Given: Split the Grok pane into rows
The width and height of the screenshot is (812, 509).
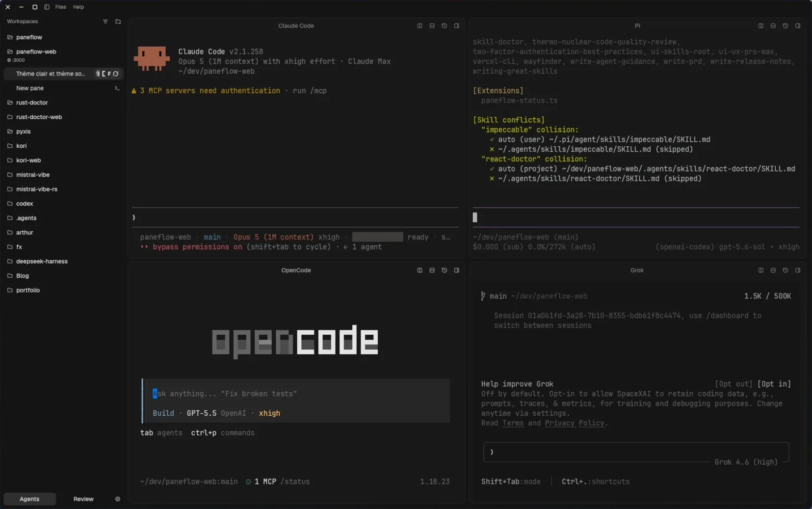Looking at the screenshot, I should click(773, 270).
